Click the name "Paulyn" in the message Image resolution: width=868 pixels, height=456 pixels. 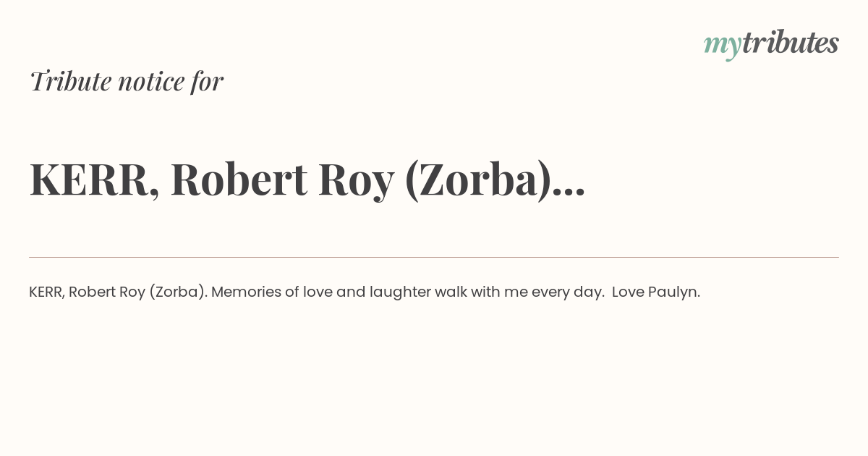[672, 292]
